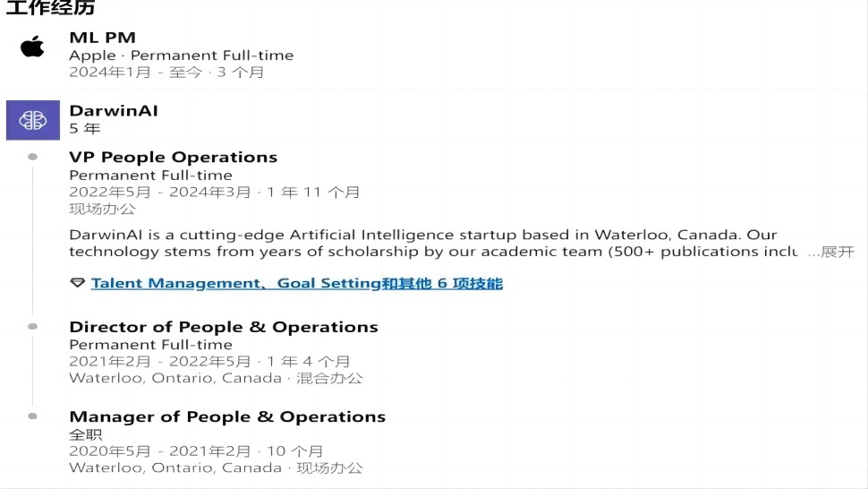
Task: Click the DarwinAI brain logo
Action: pos(32,120)
